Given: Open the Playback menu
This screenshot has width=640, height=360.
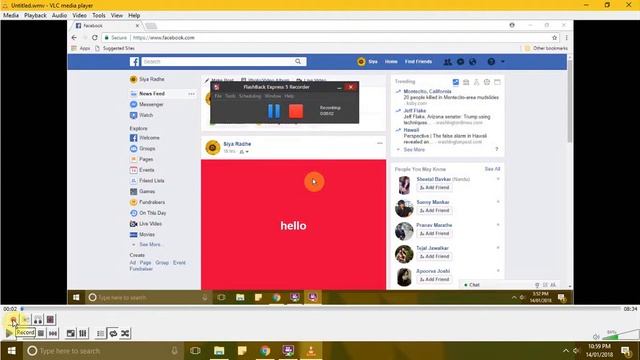Looking at the screenshot, I should tap(35, 15).
